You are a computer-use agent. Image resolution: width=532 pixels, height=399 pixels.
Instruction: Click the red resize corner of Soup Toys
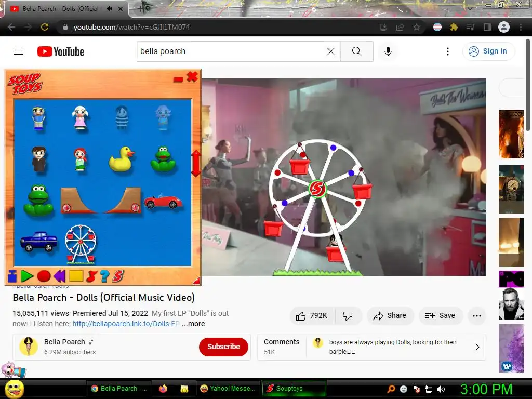(x=196, y=280)
